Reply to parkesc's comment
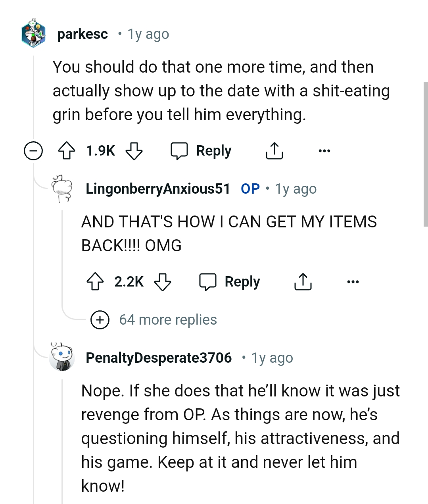Screen dimensions: 428x504 tap(202, 151)
